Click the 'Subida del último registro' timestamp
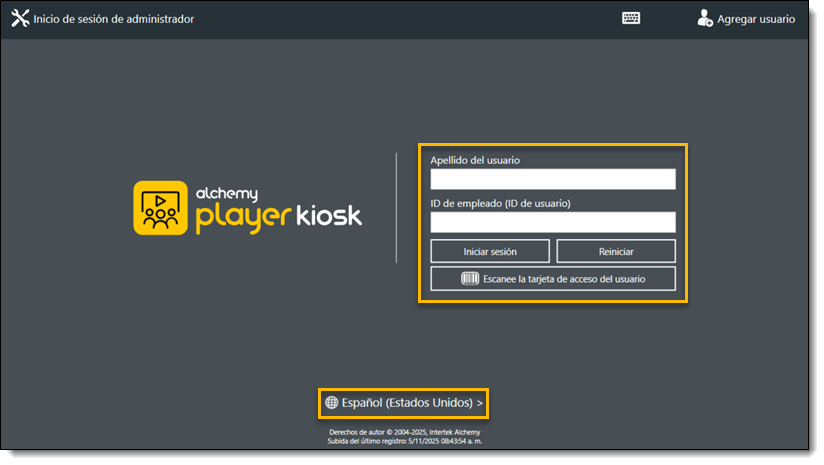This screenshot has width=824, height=465. click(x=405, y=441)
